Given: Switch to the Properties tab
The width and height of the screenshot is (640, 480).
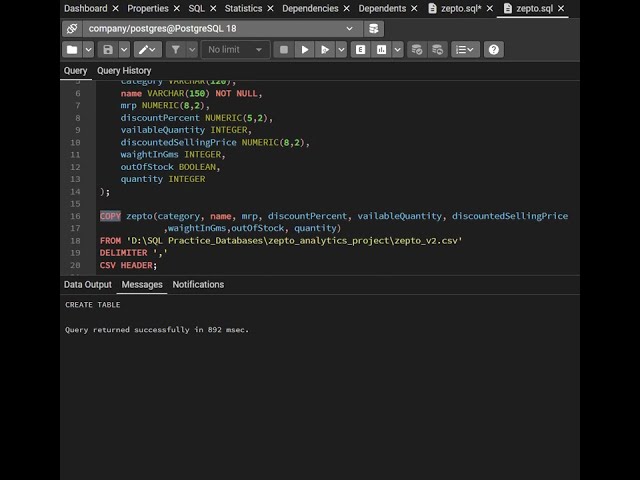Looking at the screenshot, I should click(x=148, y=9).
